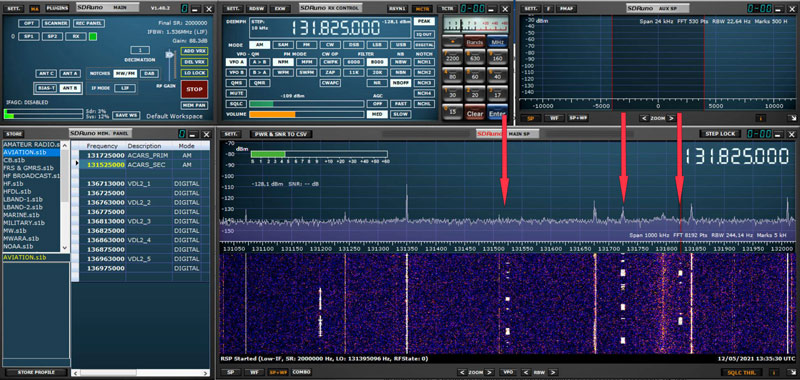Set AGC to FAST
800x380 pixels.
click(x=401, y=104)
